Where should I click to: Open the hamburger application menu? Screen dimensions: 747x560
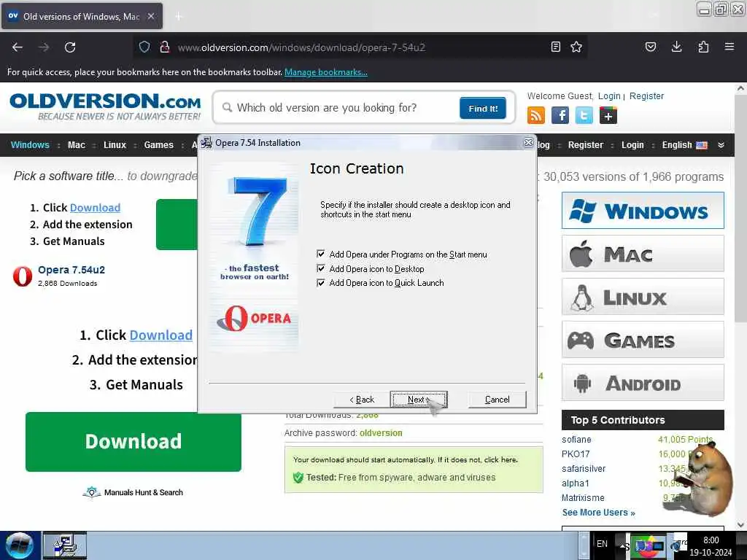729,47
